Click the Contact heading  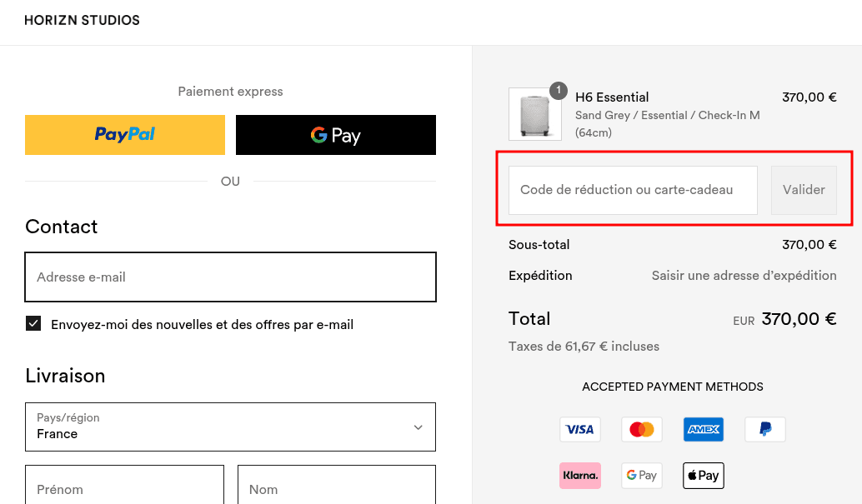(61, 227)
